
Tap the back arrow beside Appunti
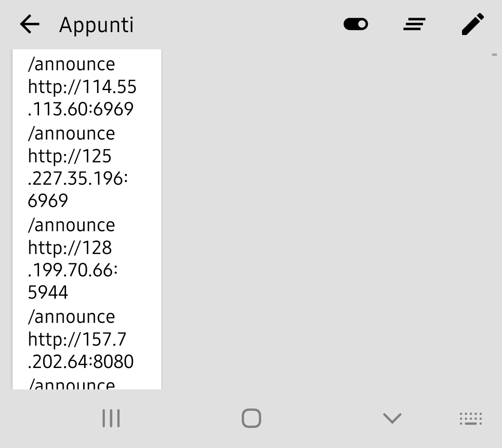[29, 24]
